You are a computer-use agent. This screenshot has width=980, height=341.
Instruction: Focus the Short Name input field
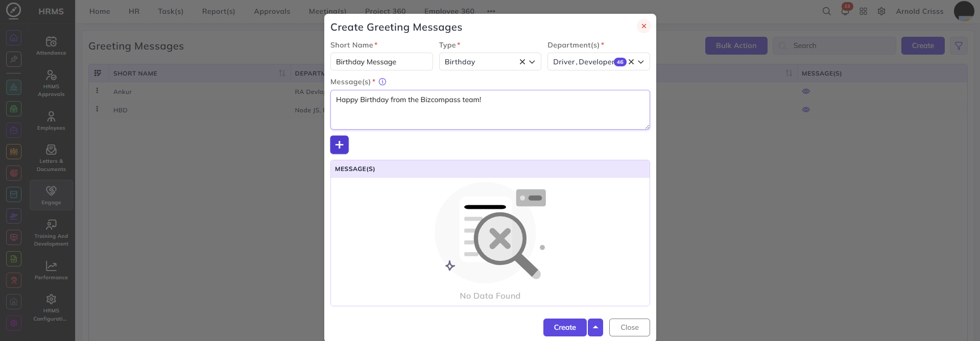pyautogui.click(x=381, y=62)
